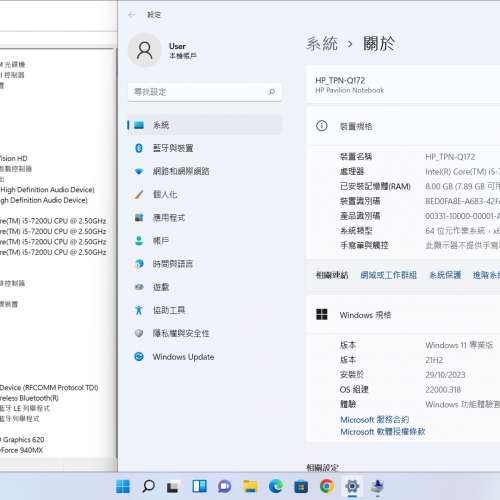The image size is (500, 500).
Task: Select first High Definition Audio Device in Device Manager
Action: (x=47, y=190)
